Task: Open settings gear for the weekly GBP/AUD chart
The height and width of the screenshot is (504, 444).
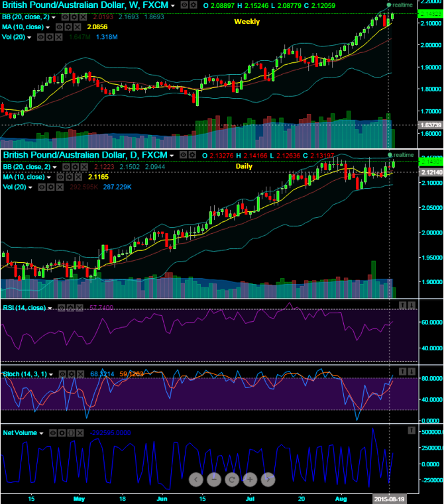Action: 193,5
